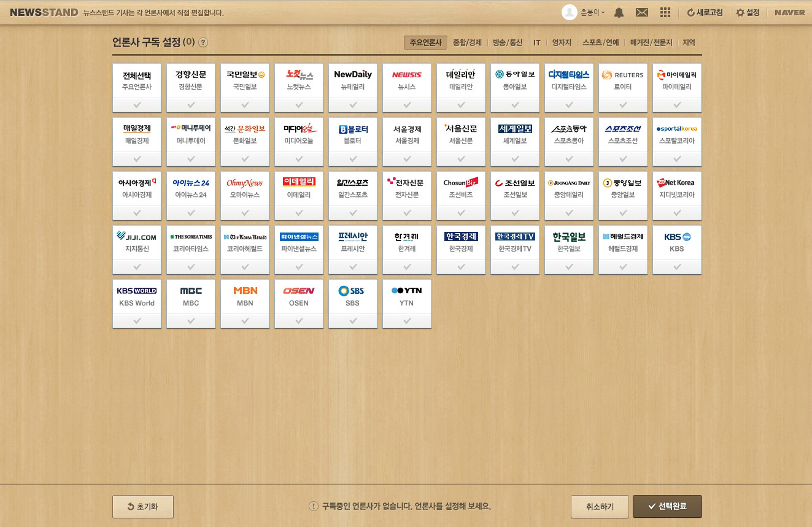Open the 춘봉이 user dropdown

(x=592, y=12)
